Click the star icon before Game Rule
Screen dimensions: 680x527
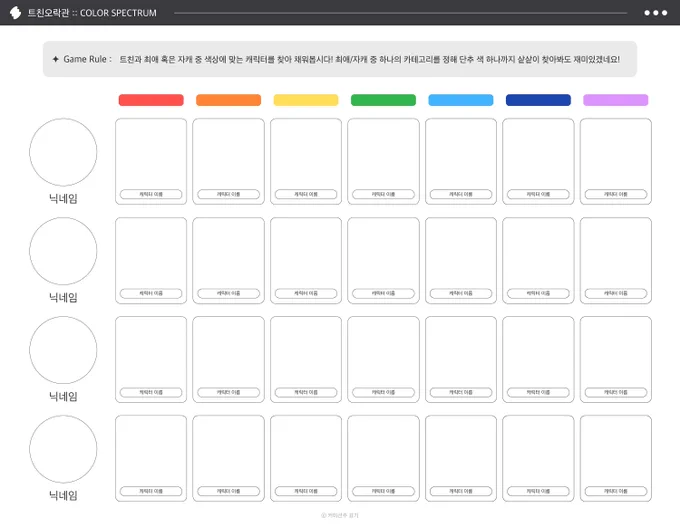pyautogui.click(x=56, y=59)
